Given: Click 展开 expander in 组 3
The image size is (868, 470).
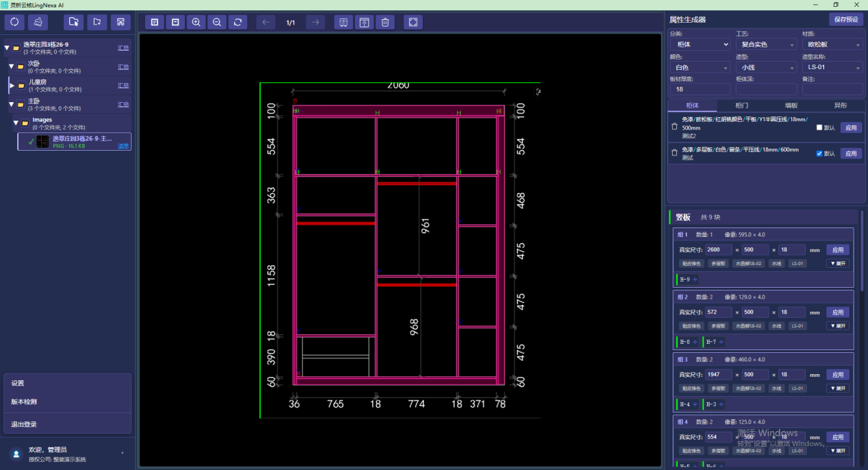Looking at the screenshot, I should pos(837,388).
